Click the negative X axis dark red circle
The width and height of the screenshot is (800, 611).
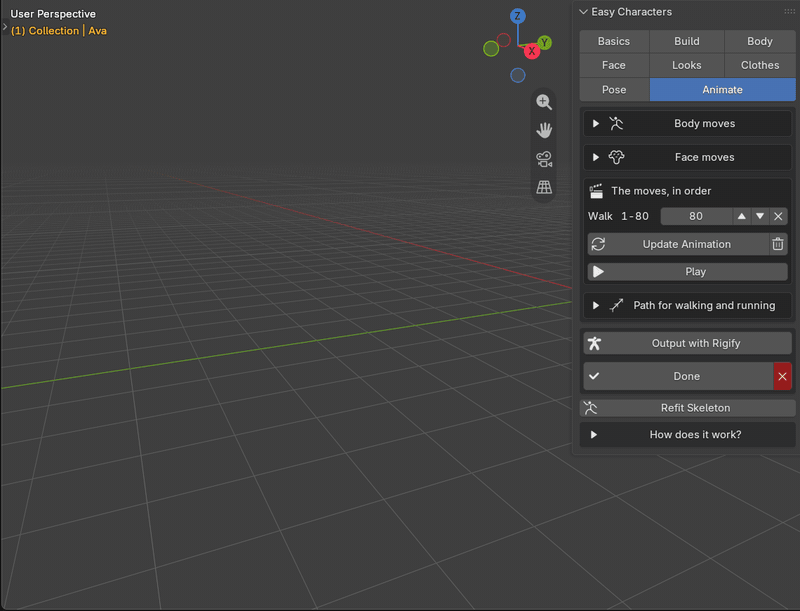[x=504, y=40]
